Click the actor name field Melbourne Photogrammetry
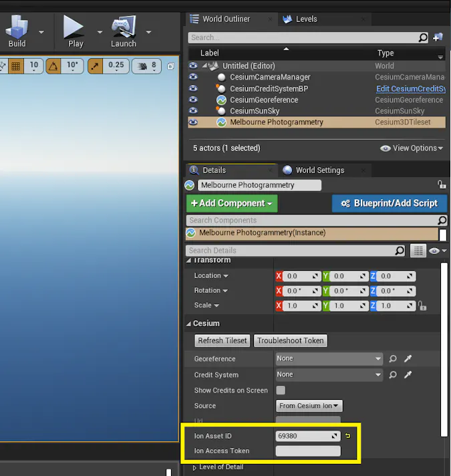 click(259, 185)
